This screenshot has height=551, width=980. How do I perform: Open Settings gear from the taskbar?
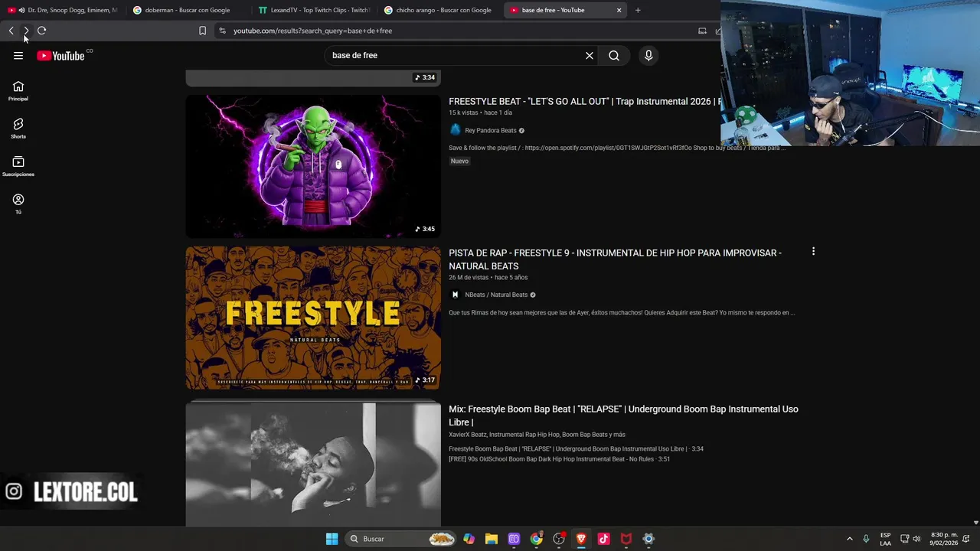(x=648, y=539)
